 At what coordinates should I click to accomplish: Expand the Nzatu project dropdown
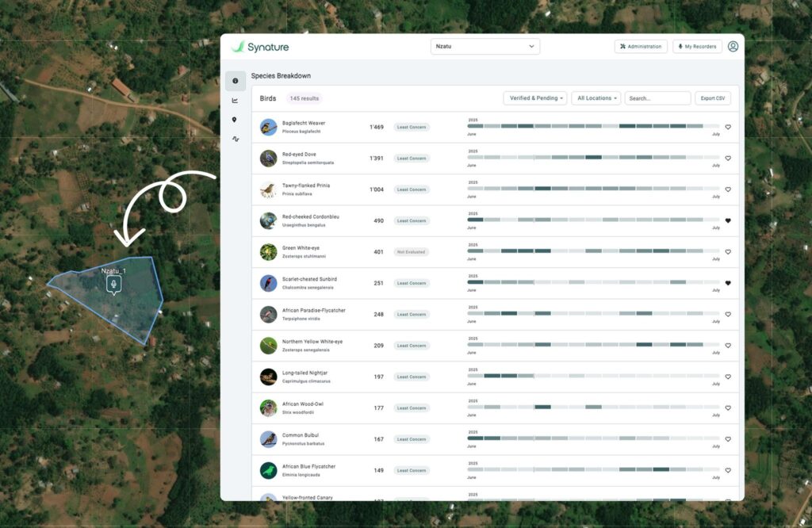coord(485,47)
